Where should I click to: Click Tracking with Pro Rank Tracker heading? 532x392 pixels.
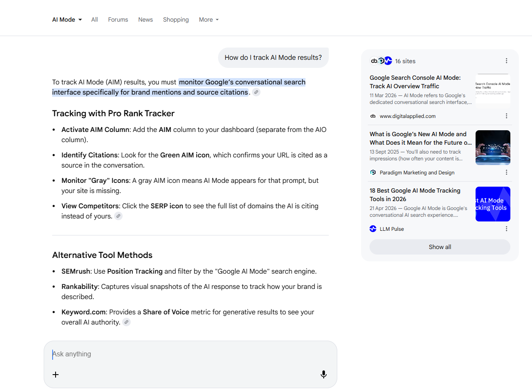click(x=113, y=113)
